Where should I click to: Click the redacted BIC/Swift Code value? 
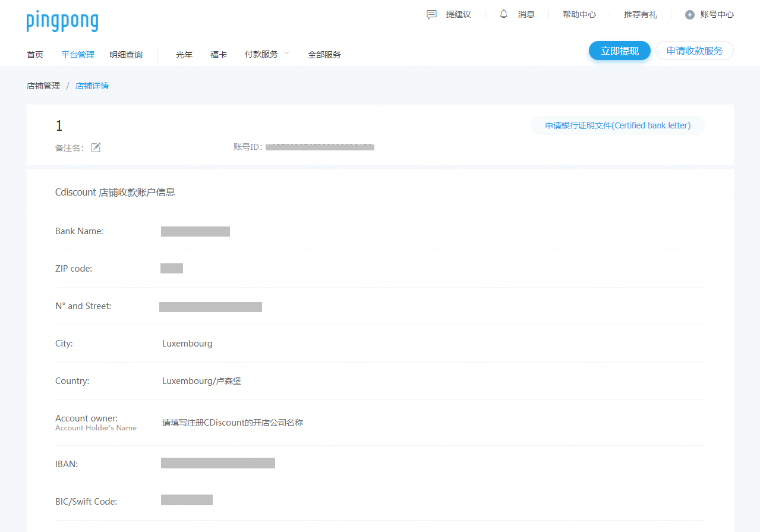(x=187, y=500)
